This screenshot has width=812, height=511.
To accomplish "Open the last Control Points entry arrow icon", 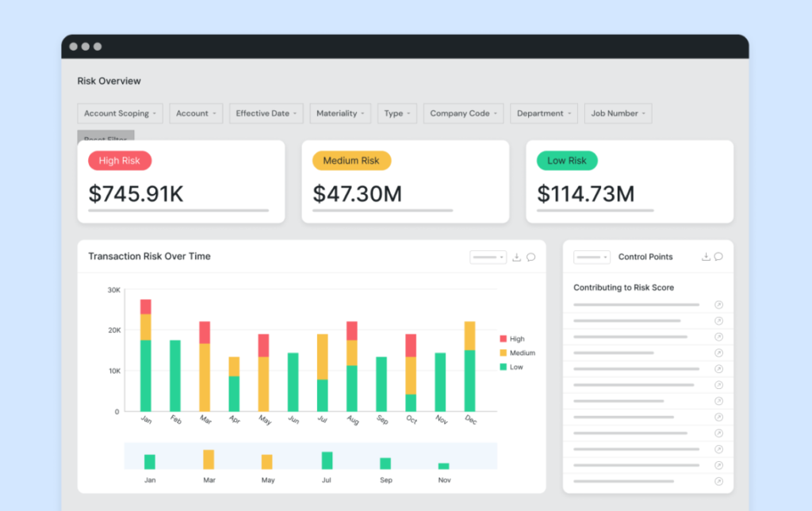I will click(718, 481).
